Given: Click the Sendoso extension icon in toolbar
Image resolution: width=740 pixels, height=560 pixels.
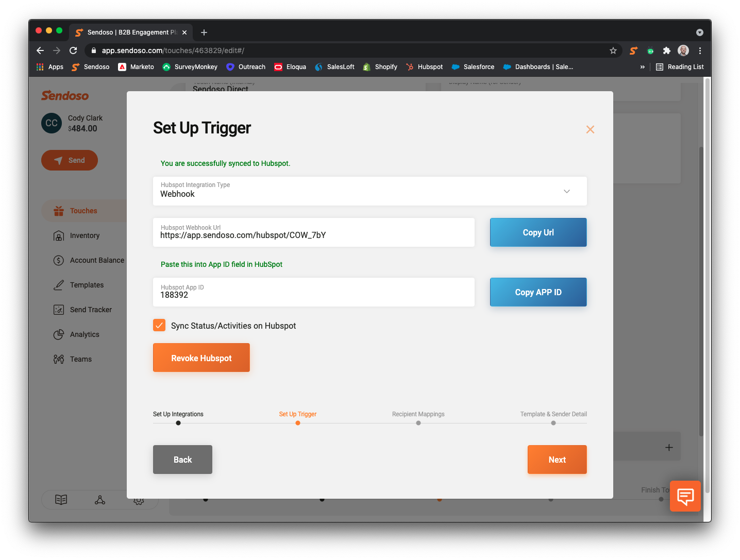Looking at the screenshot, I should coord(633,50).
